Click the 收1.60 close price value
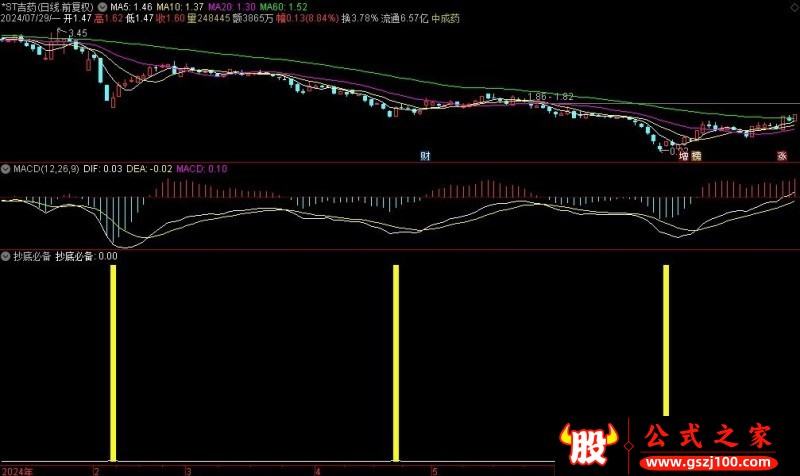 (170, 18)
